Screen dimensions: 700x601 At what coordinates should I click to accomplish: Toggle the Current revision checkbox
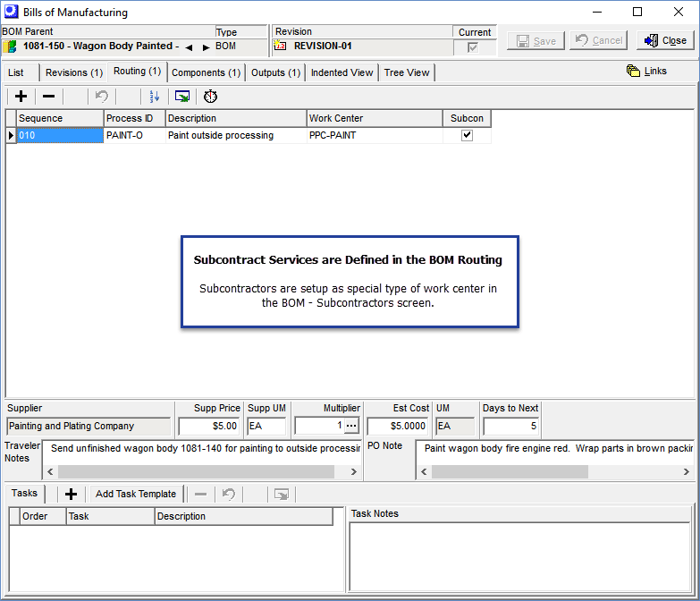tap(473, 47)
